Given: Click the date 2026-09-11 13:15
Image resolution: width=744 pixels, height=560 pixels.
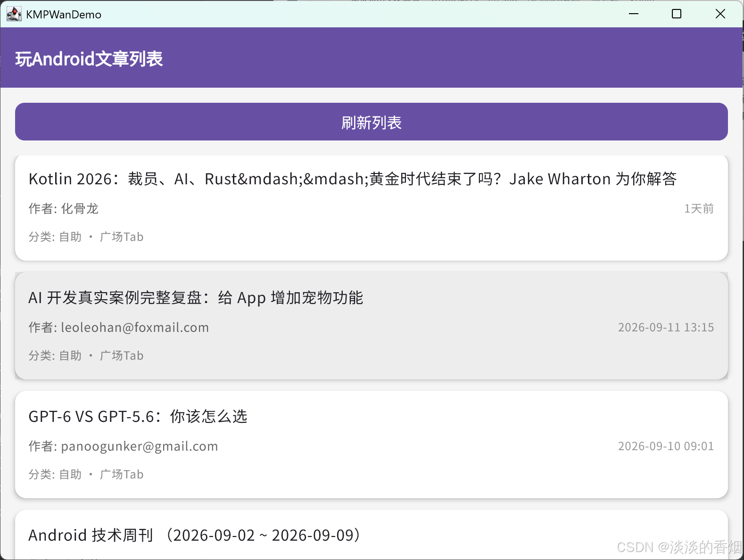Looking at the screenshot, I should point(666,327).
